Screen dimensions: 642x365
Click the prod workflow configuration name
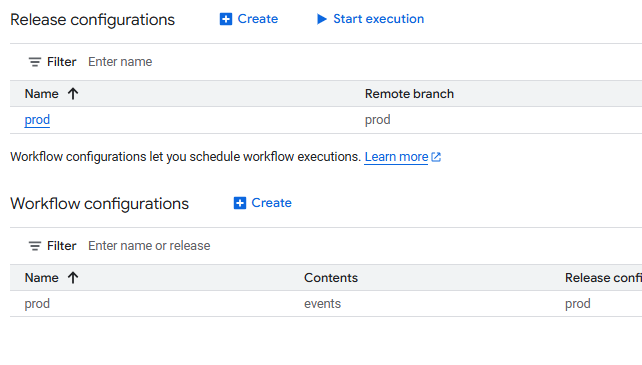(37, 304)
